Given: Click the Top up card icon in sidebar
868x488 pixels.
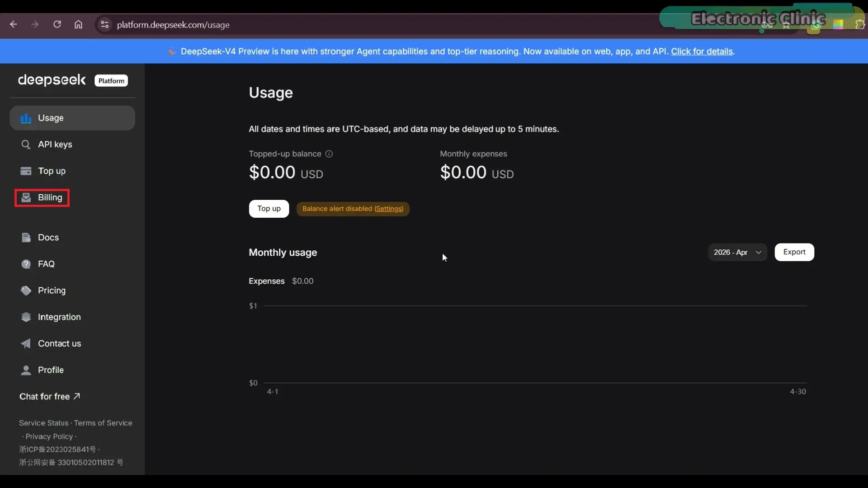Looking at the screenshot, I should 26,171.
